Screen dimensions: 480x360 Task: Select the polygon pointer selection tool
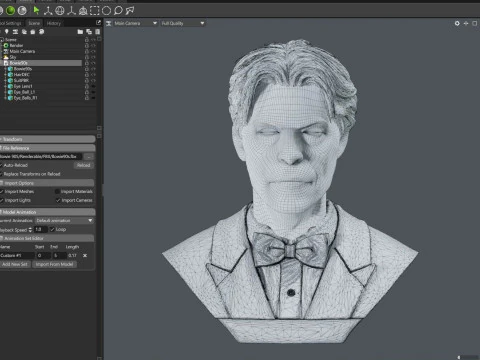click(x=130, y=11)
